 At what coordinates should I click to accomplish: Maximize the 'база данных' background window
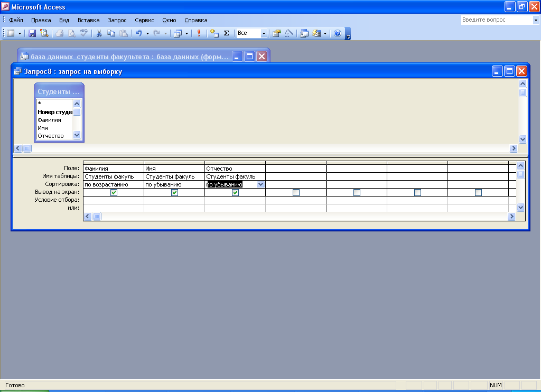click(249, 56)
